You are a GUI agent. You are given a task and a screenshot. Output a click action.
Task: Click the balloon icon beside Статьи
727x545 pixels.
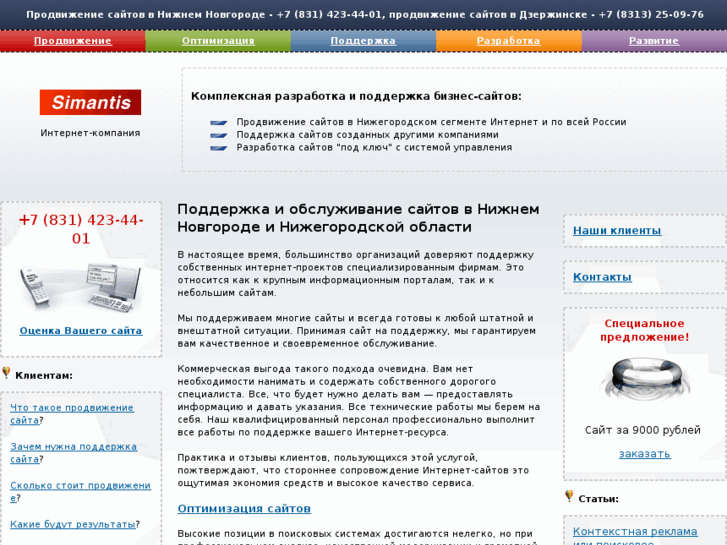pos(569,496)
